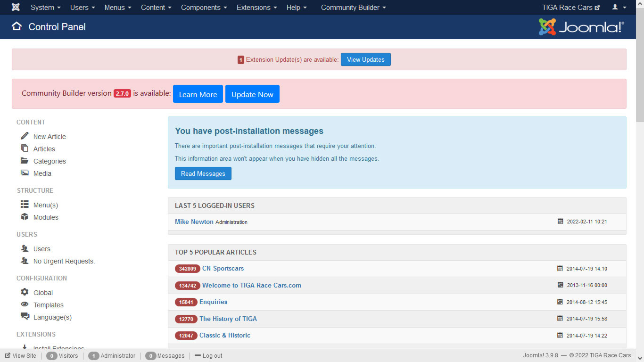Click the 1 update count badge
This screenshot has height=362, width=644.
point(240,60)
